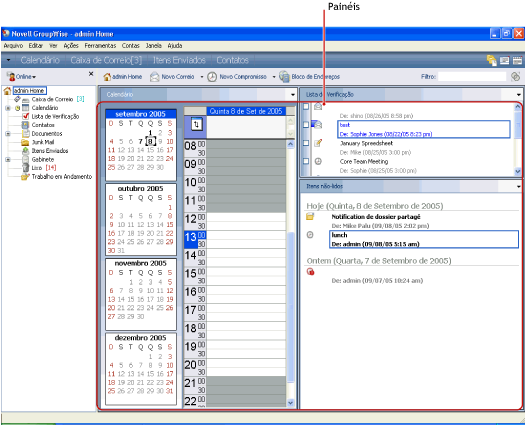Open the Novo Correio dropdown arrow
The width and height of the screenshot is (525, 426).
[202, 77]
